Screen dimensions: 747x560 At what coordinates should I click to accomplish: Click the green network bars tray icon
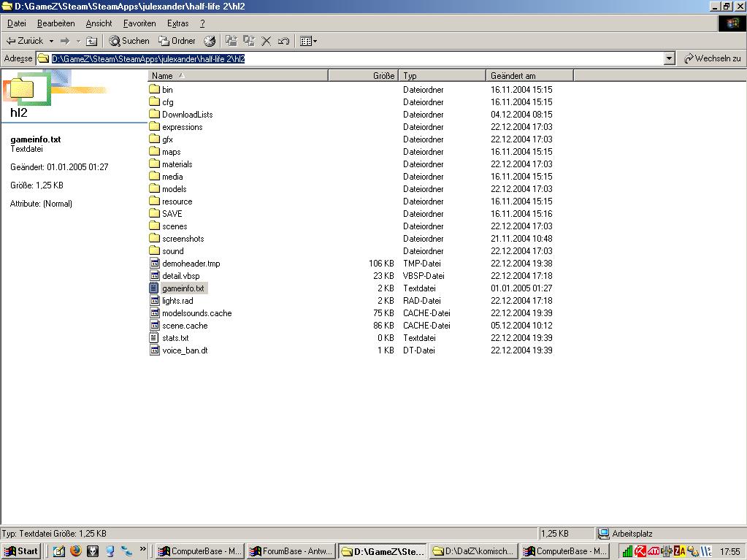coord(628,551)
